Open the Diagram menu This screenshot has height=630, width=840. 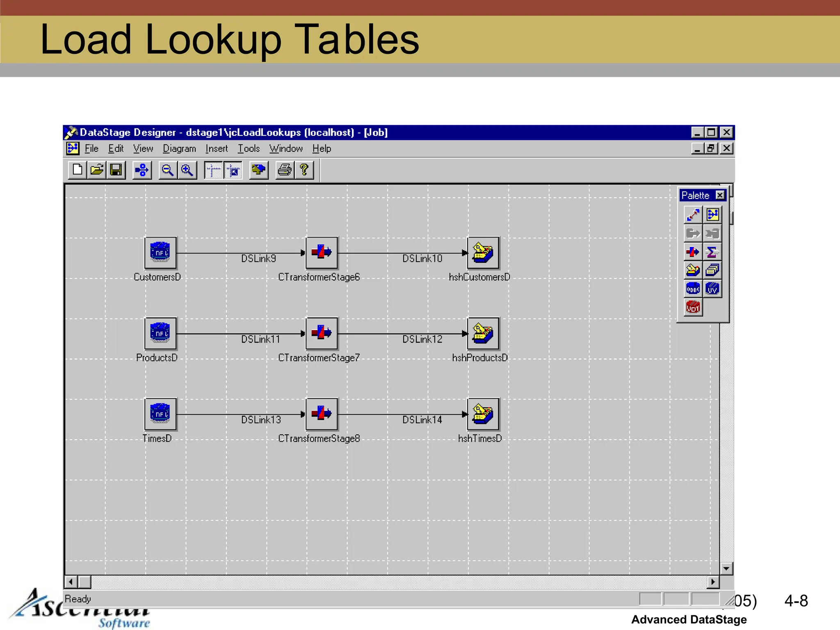click(x=179, y=148)
